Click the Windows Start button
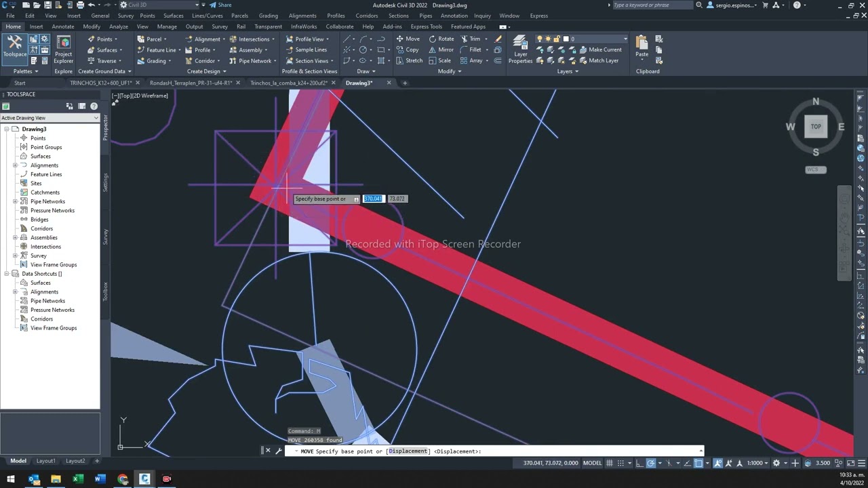This screenshot has height=488, width=868. (x=11, y=479)
